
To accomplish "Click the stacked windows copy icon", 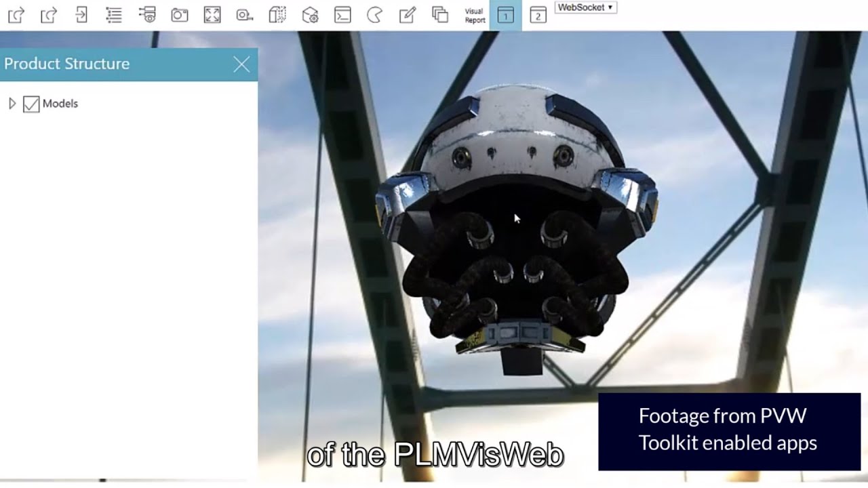I will pyautogui.click(x=440, y=15).
